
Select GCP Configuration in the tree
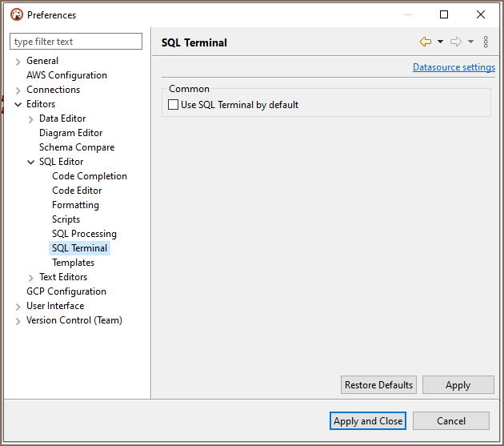point(66,291)
